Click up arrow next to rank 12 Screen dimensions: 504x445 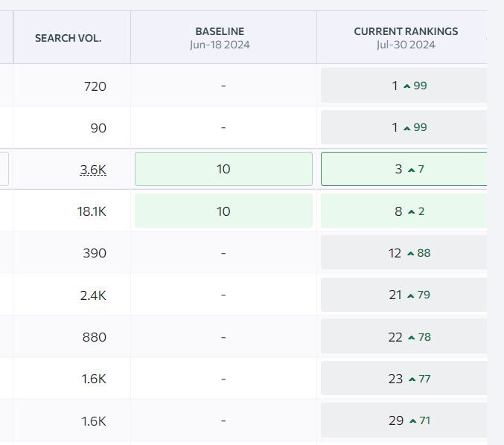[x=410, y=254]
